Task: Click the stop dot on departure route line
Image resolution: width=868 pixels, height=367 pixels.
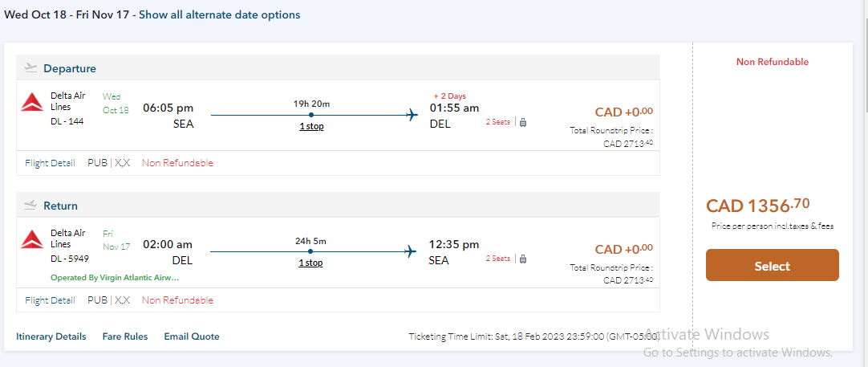Action: (311, 115)
